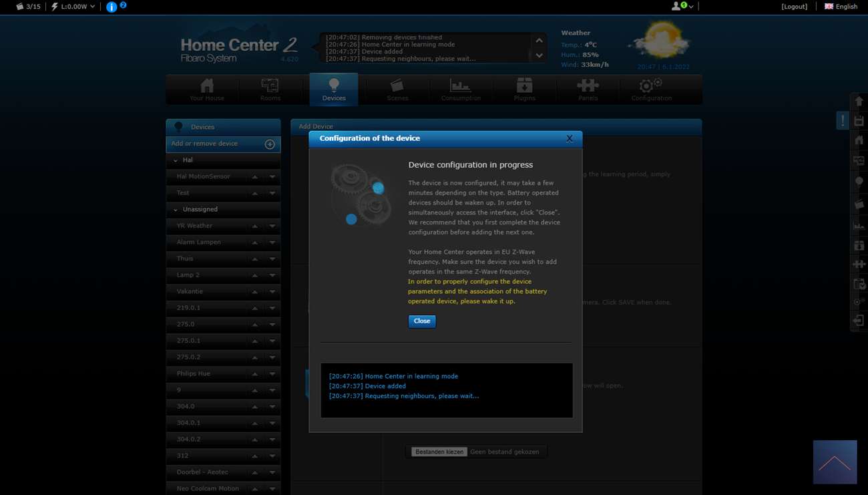The width and height of the screenshot is (868, 495).
Task: Open the Configuration gears icon
Action: tap(651, 90)
